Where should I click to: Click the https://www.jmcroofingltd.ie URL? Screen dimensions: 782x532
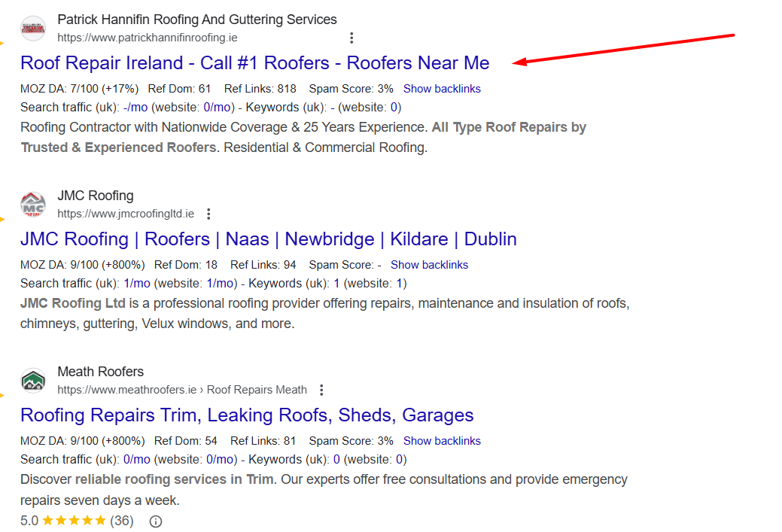tap(126, 214)
